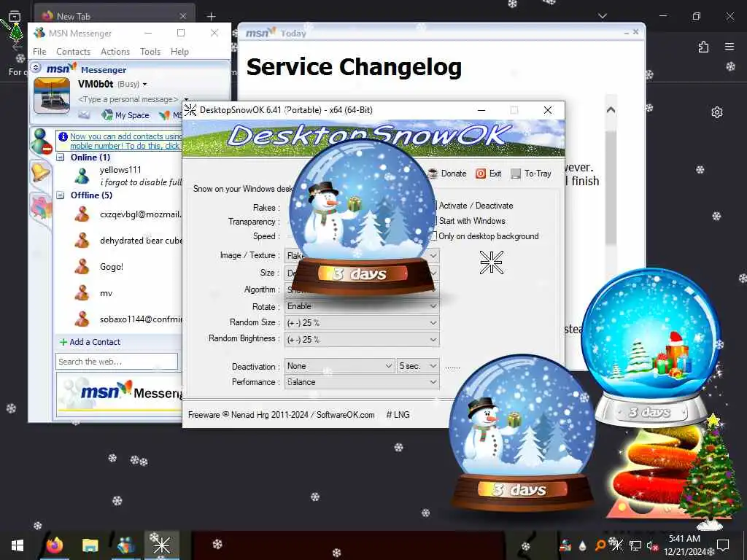The width and height of the screenshot is (747, 560).
Task: Click the round collapse icon beside msn Messenger logo
Action: click(36, 68)
